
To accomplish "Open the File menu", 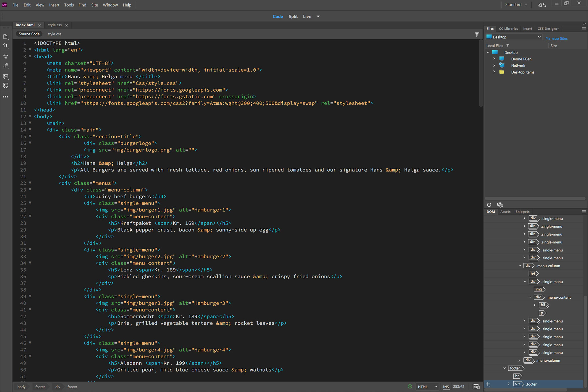I will point(15,5).
